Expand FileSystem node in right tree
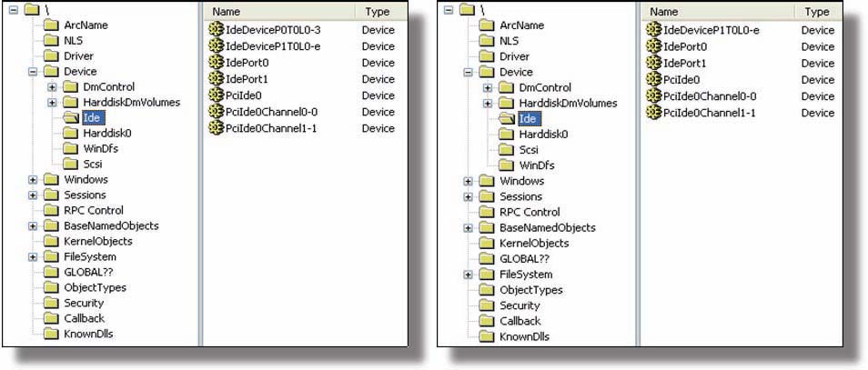Screen dimensions: 868x370 (x=469, y=275)
